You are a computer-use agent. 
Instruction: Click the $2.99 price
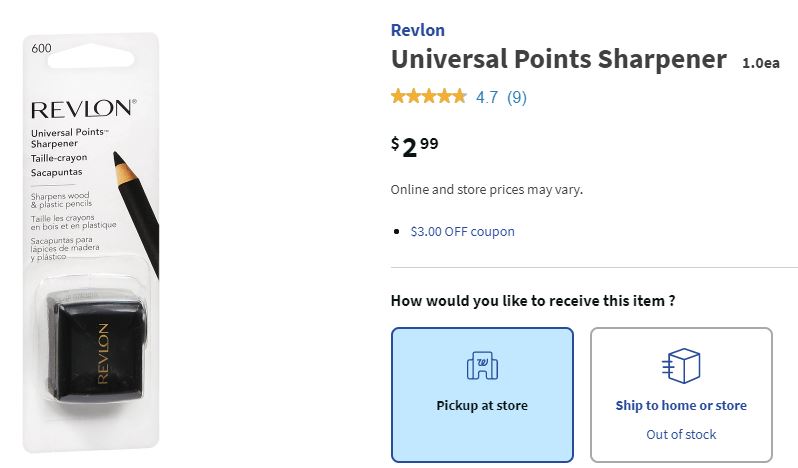point(414,147)
